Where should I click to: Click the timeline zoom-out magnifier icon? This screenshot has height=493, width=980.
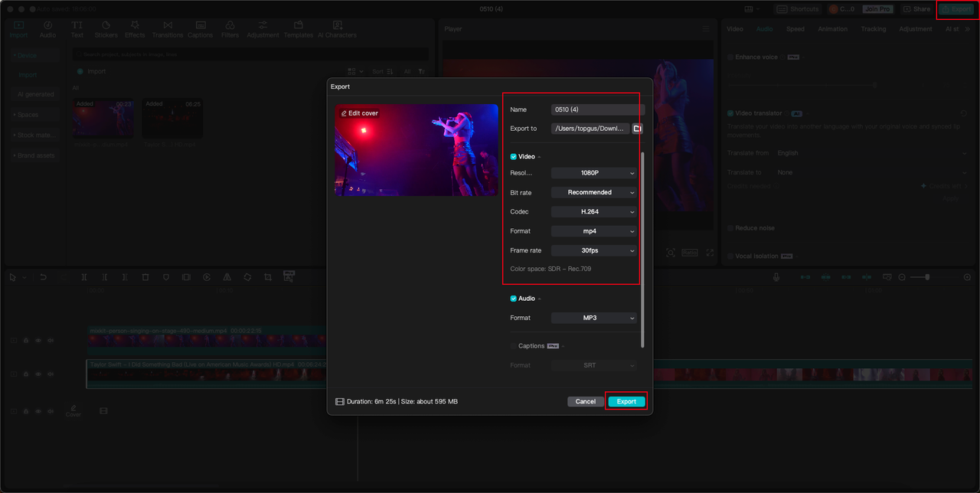coord(902,277)
